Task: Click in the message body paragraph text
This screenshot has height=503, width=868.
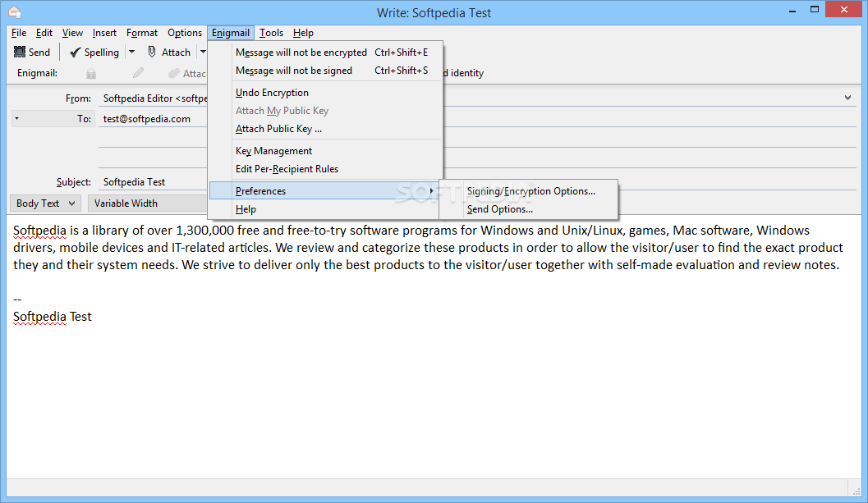Action: click(427, 247)
